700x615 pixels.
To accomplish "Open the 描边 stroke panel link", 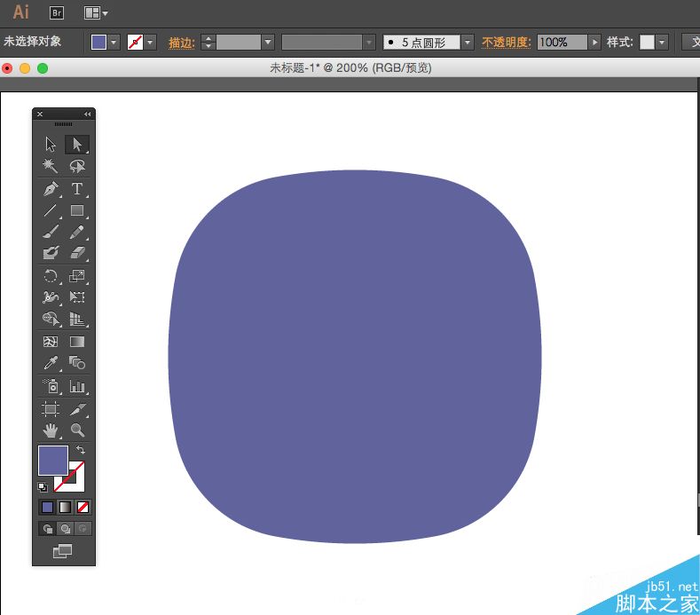I will coord(182,43).
